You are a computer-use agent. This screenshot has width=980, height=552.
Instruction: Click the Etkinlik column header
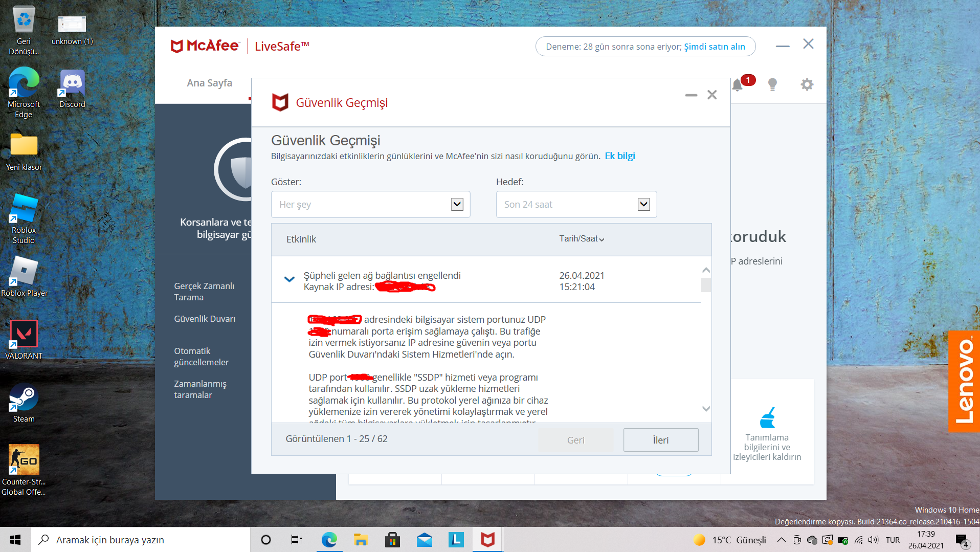[x=301, y=239]
